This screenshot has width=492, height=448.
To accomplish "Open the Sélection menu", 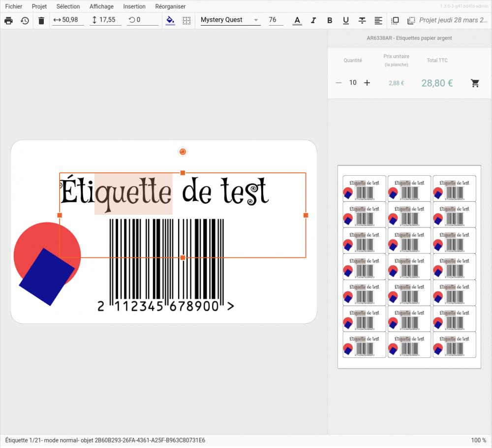I will tap(68, 6).
